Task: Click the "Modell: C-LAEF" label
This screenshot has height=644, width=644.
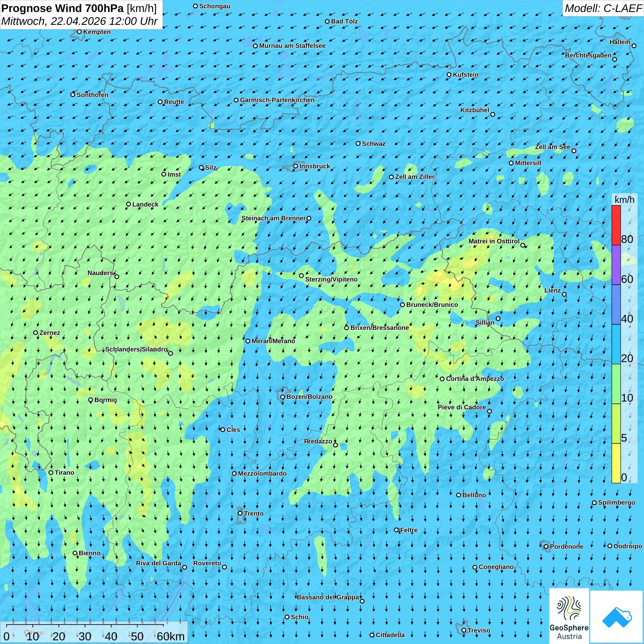Action: [x=603, y=8]
